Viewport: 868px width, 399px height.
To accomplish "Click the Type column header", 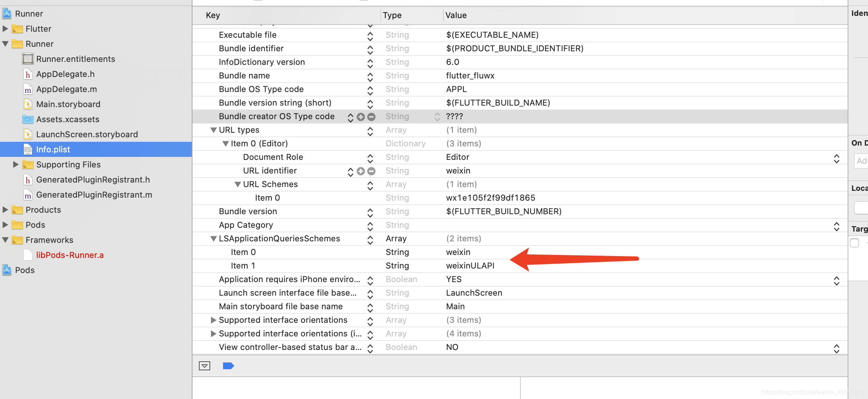I will click(x=392, y=15).
